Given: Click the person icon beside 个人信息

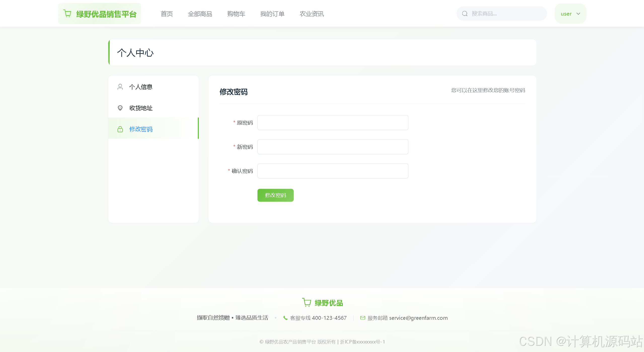Looking at the screenshot, I should click(120, 87).
